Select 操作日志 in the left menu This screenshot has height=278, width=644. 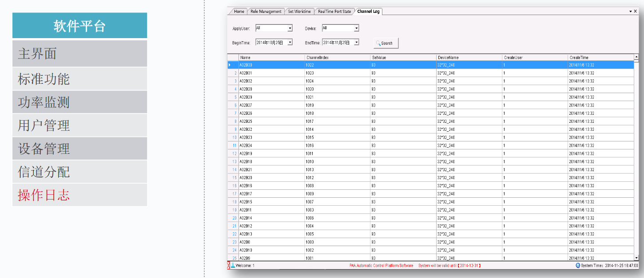pos(80,195)
